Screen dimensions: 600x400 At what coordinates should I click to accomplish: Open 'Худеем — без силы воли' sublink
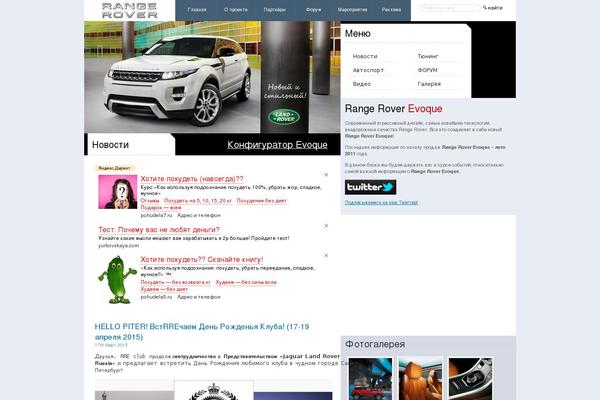point(246,282)
